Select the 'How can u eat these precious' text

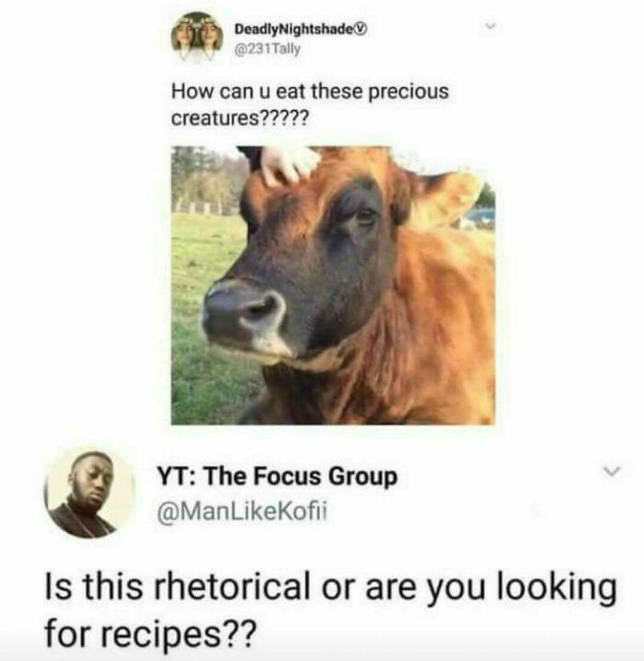(x=309, y=91)
